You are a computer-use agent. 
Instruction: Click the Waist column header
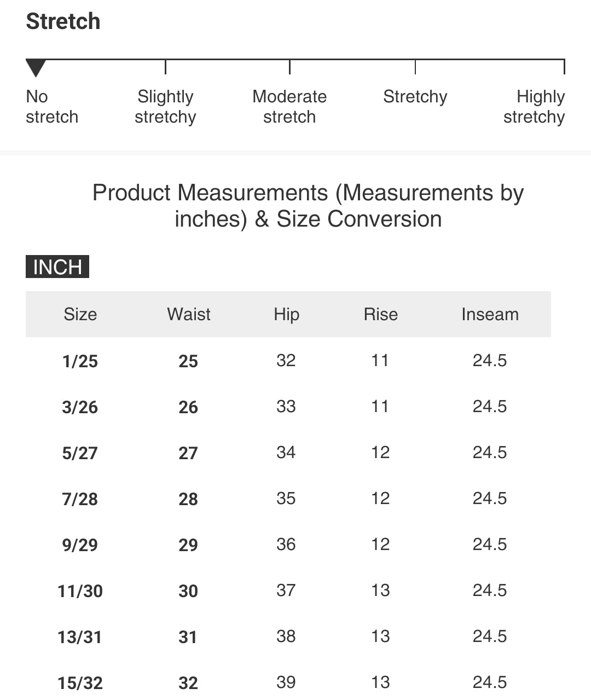[189, 314]
